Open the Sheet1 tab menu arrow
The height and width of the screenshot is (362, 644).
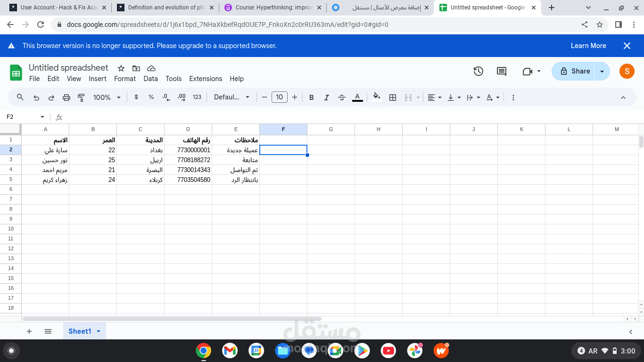coord(99,331)
